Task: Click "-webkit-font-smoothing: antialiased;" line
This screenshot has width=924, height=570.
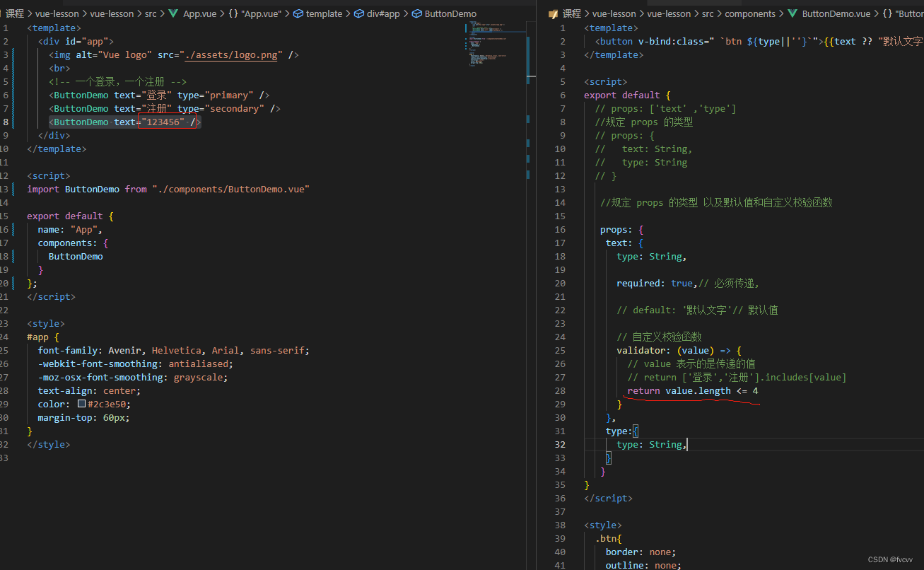Action: click(136, 363)
